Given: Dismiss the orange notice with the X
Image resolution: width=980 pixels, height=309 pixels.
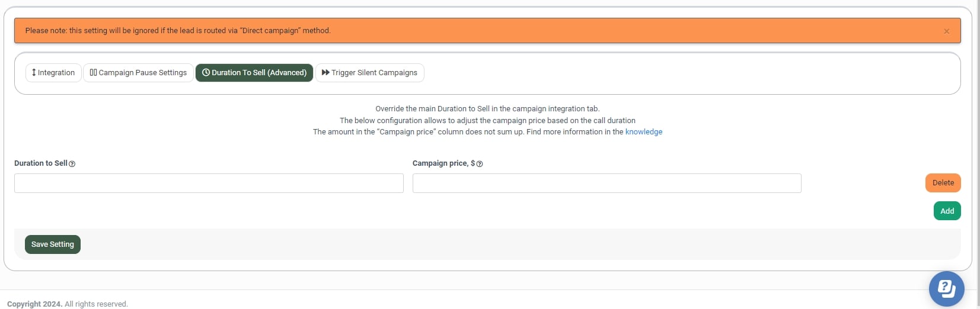Looking at the screenshot, I should pyautogui.click(x=946, y=31).
